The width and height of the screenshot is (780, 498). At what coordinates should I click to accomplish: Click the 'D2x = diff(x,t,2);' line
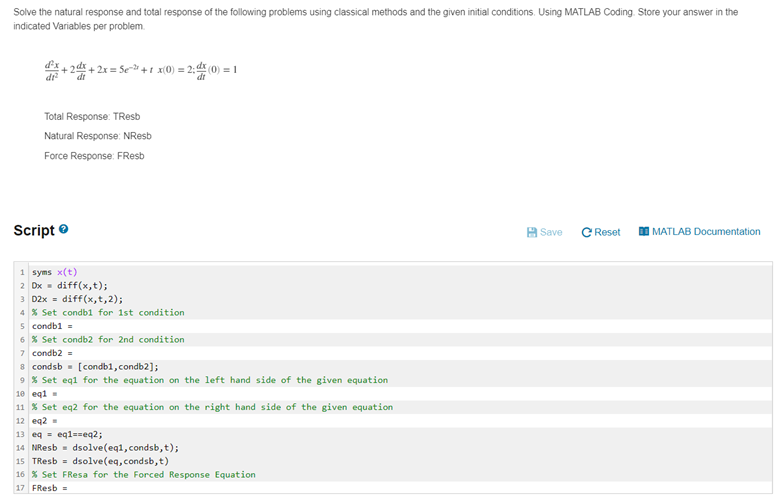pos(77,299)
